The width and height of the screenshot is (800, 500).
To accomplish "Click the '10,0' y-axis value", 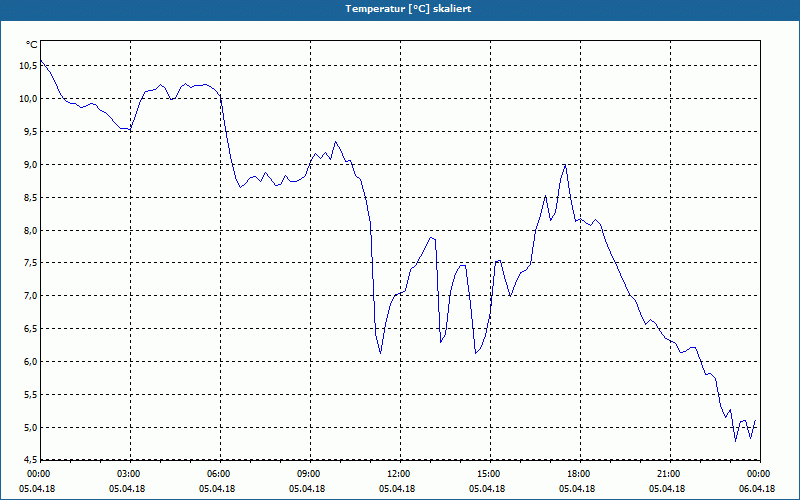I will [28, 98].
